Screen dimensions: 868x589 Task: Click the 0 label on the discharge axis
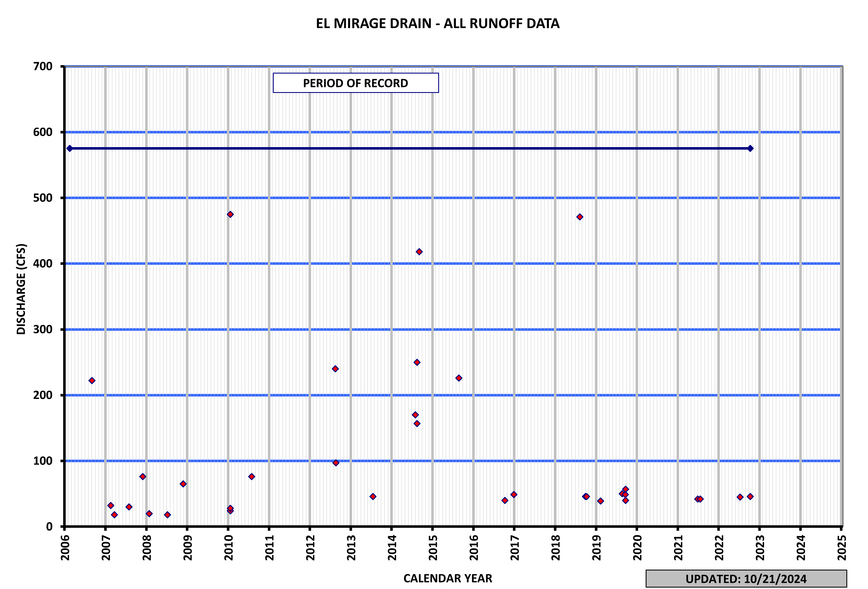pyautogui.click(x=49, y=527)
